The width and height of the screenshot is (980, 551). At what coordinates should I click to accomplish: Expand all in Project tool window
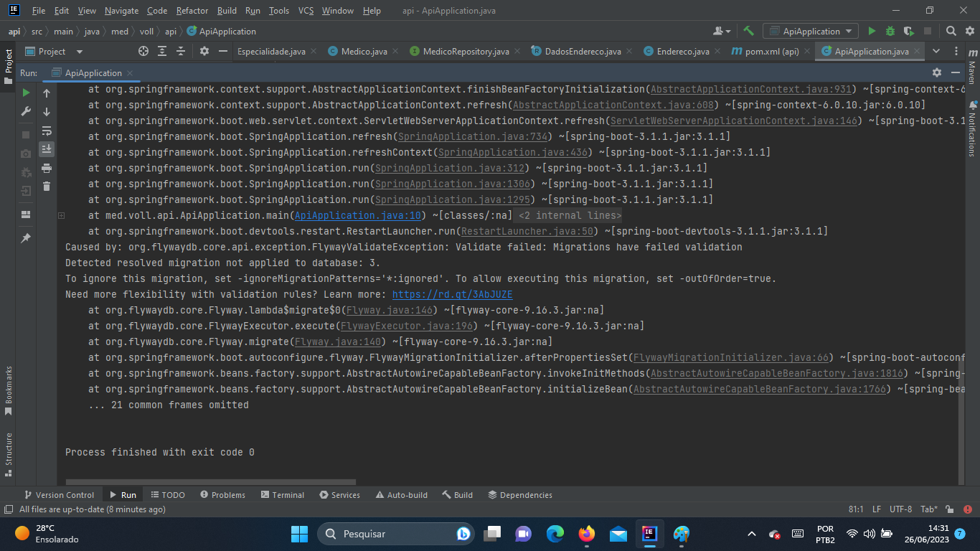(x=162, y=51)
